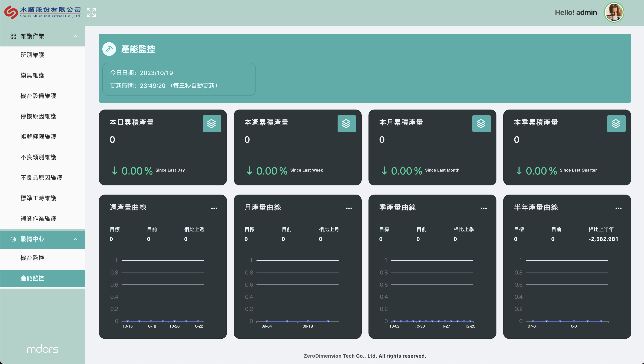Image resolution: width=644 pixels, height=364 pixels.
Task: Click the Since Last Week label
Action: [307, 170]
